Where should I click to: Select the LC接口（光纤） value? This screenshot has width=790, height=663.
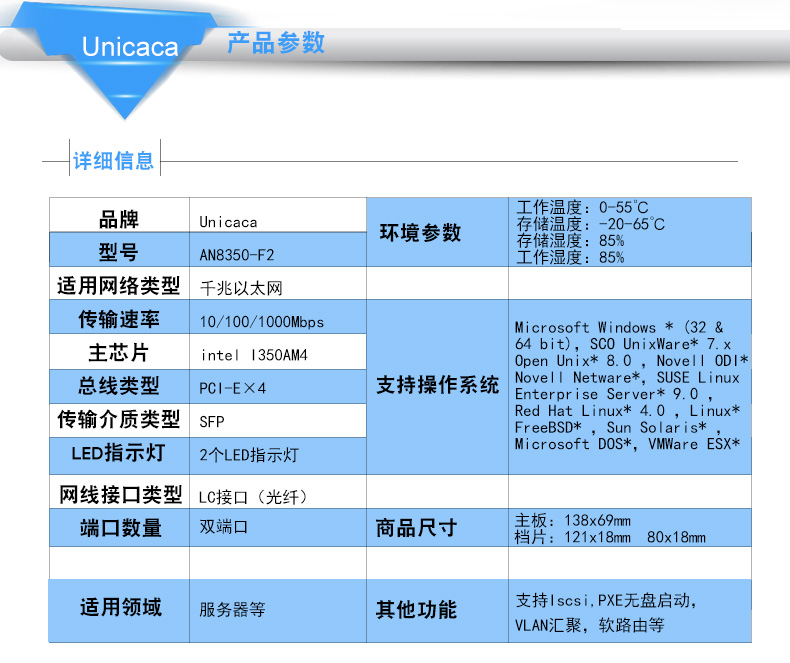[253, 498]
